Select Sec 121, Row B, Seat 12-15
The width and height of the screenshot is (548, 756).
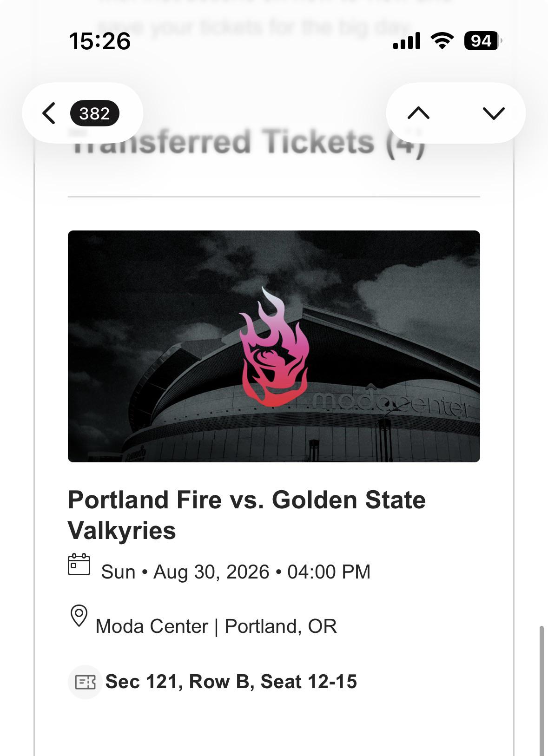click(231, 682)
